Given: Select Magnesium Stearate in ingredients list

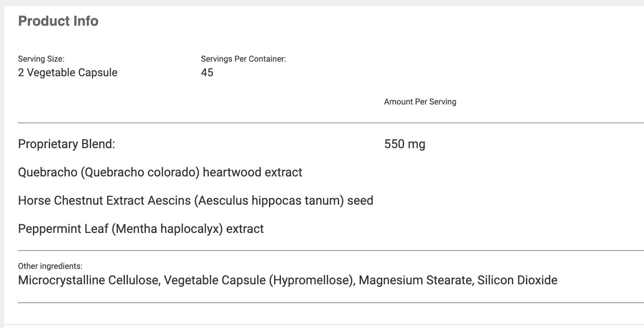Looking at the screenshot, I should 414,280.
